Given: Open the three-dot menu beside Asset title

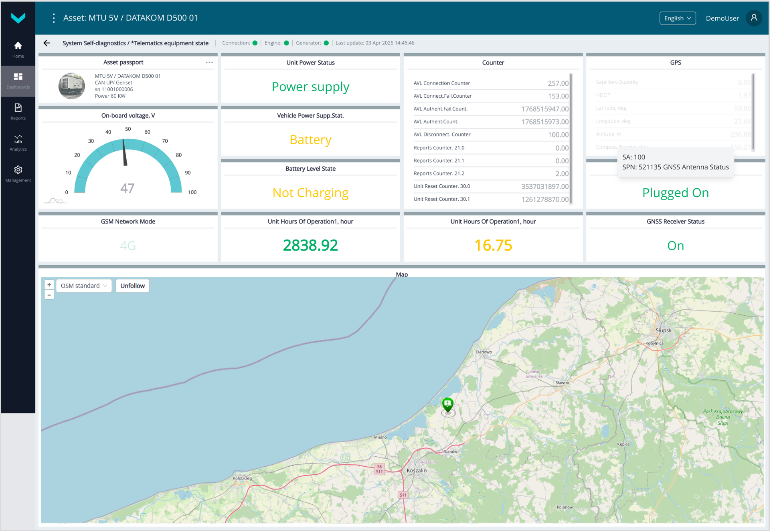Looking at the screenshot, I should (x=54, y=18).
